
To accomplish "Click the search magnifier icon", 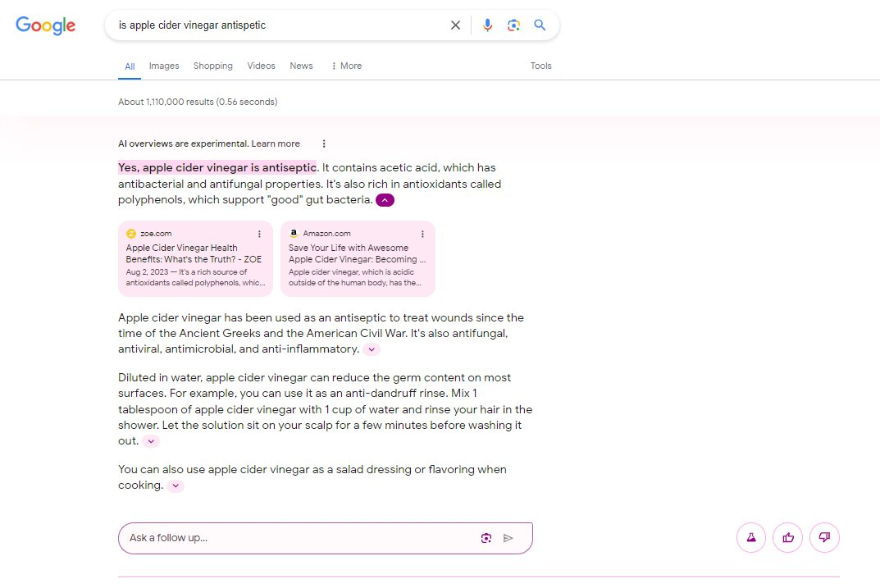I will [540, 25].
